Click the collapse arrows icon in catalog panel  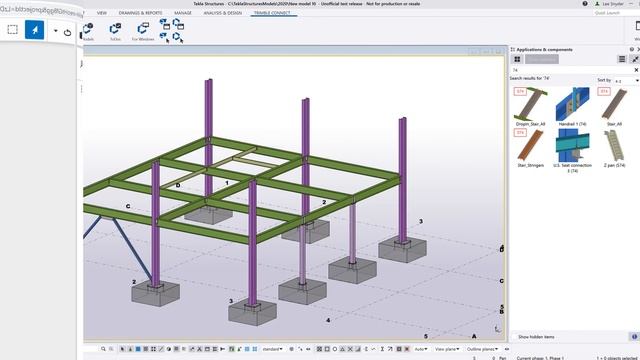coord(635,59)
